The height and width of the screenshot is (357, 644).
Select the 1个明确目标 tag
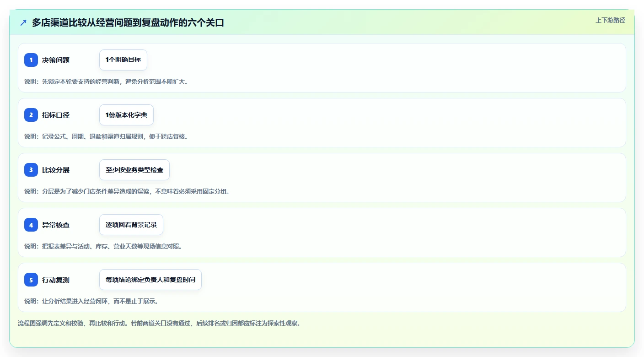pos(123,60)
